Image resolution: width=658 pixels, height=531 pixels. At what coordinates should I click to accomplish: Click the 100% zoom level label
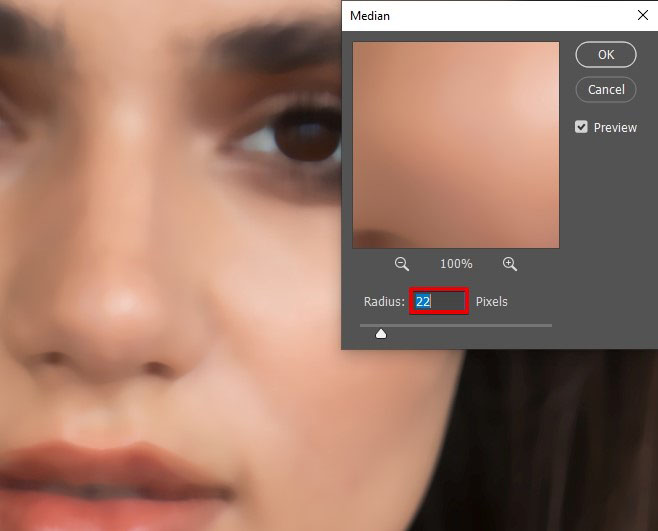[x=456, y=264]
